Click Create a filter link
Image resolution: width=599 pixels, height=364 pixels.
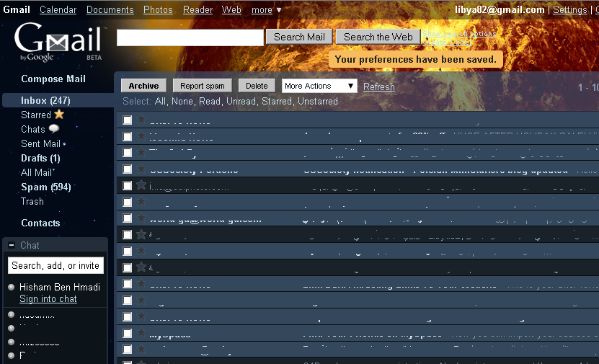(x=448, y=42)
